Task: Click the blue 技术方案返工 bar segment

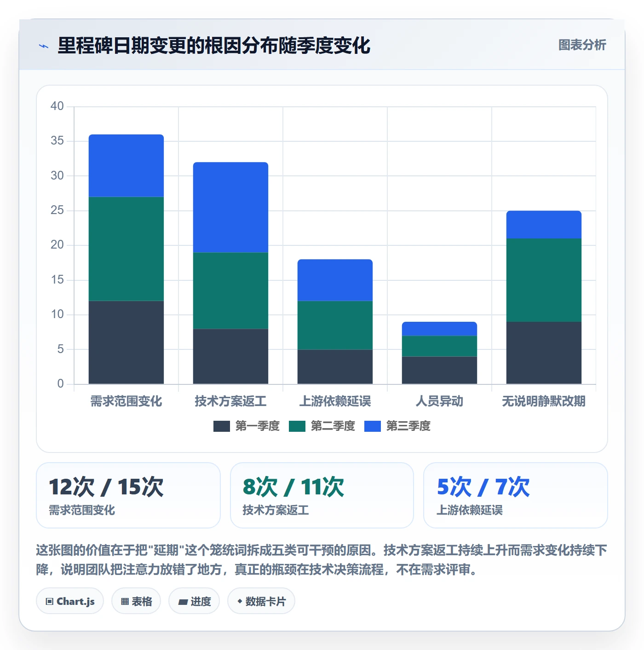Action: coord(230,207)
